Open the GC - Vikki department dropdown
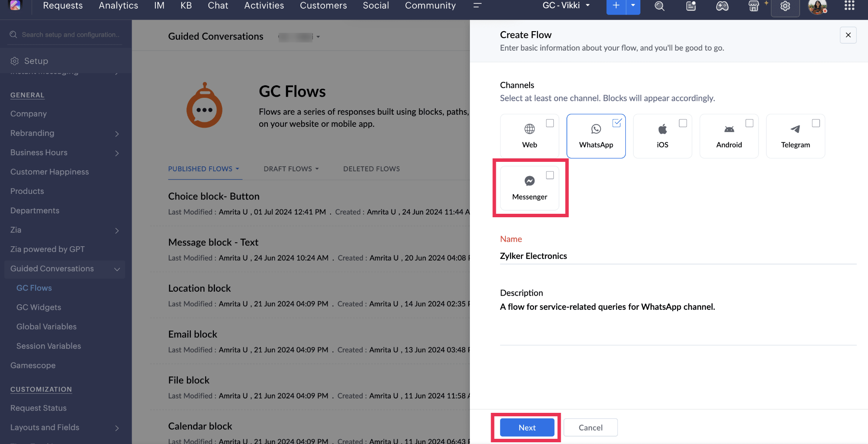Viewport: 868px width, 444px height. point(566,6)
